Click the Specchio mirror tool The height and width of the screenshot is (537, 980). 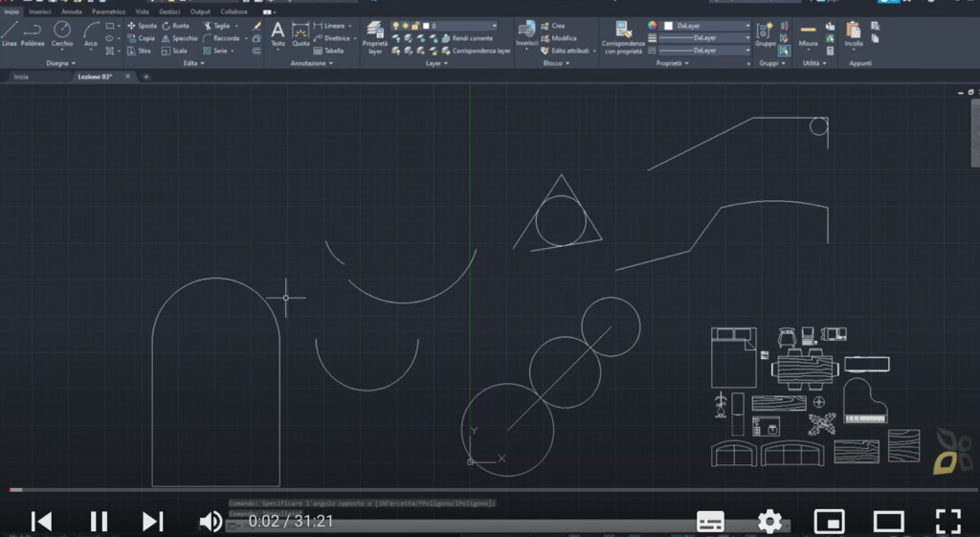click(x=179, y=38)
